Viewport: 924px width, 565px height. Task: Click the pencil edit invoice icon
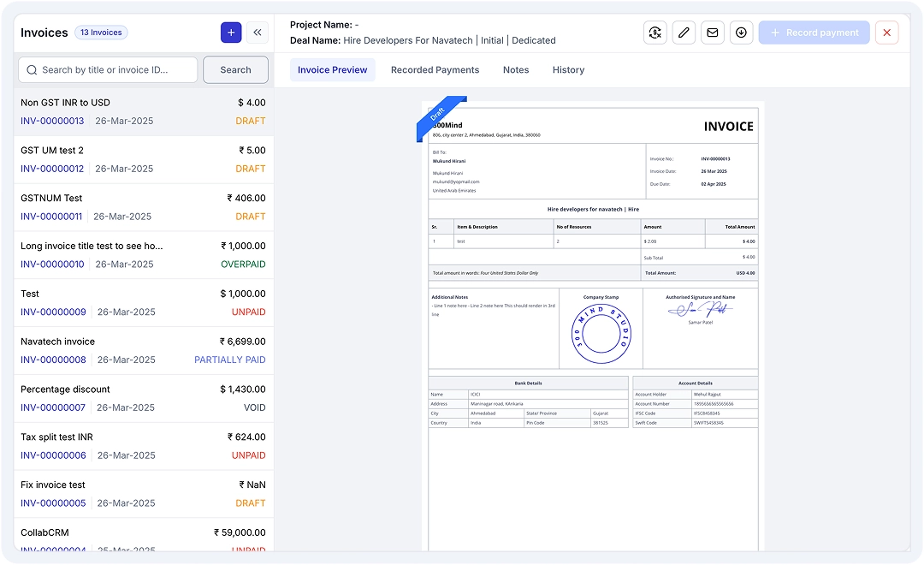pyautogui.click(x=684, y=33)
